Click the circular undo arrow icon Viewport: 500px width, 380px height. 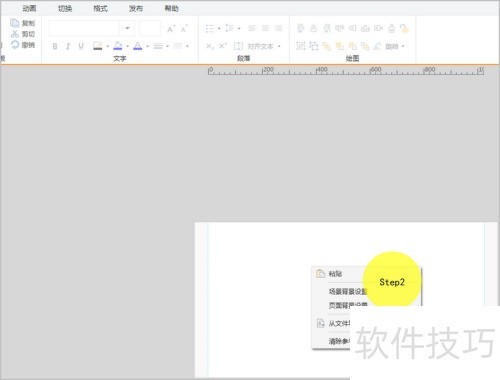point(15,45)
